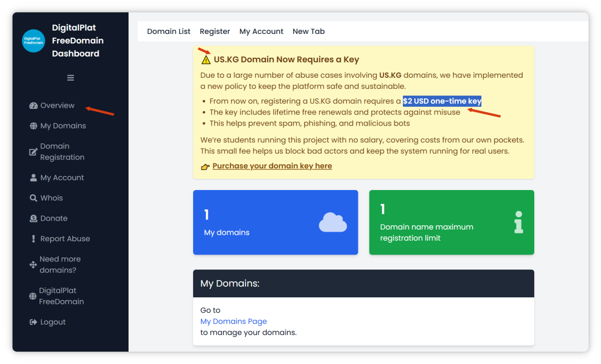Open Need more domains? sidebar item
Screen dimensions: 601x364
tap(60, 265)
